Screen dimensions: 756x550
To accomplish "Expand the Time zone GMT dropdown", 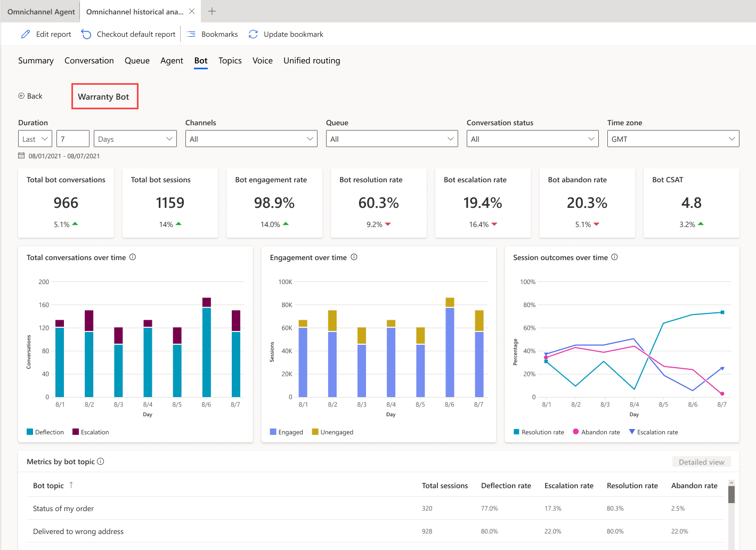I will pyautogui.click(x=673, y=139).
